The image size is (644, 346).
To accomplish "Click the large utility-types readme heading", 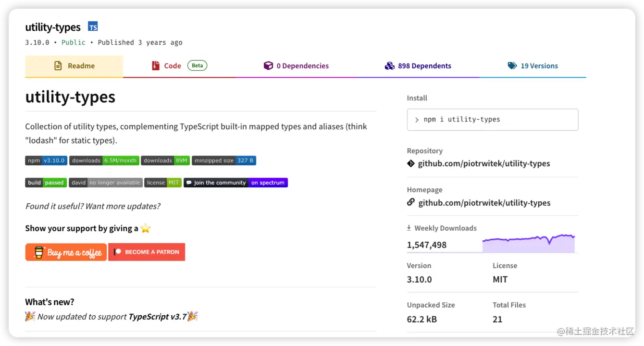I will [70, 97].
